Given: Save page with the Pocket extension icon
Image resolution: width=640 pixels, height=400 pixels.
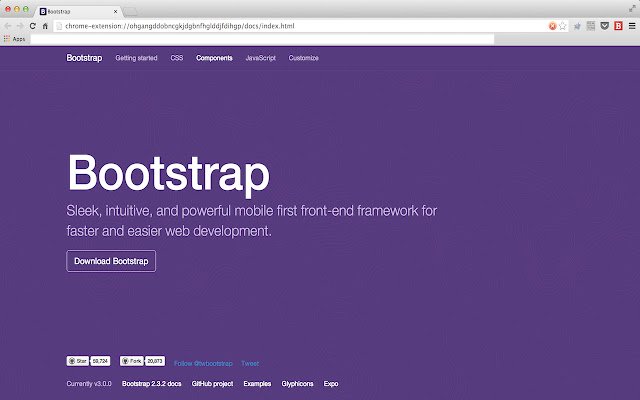Looking at the screenshot, I should click(604, 26).
